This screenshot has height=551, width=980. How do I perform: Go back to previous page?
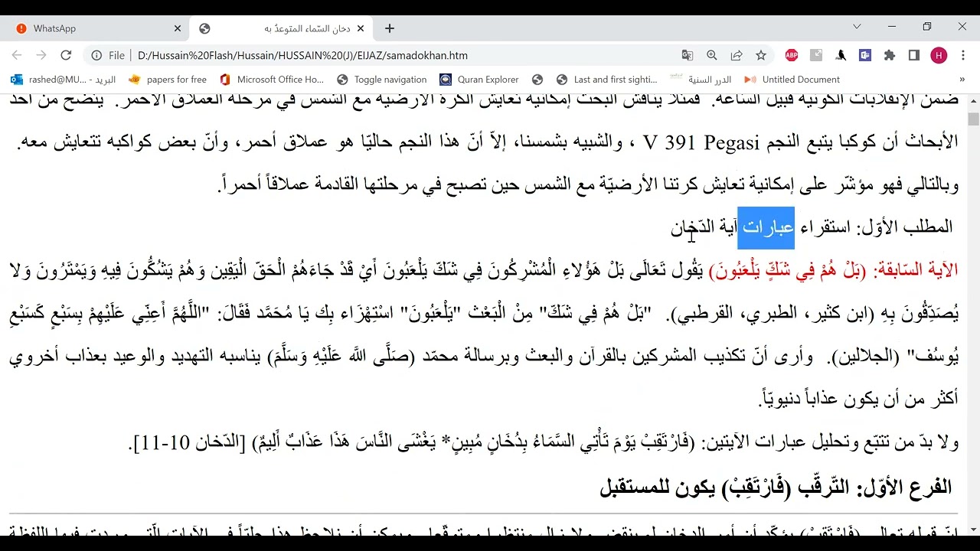[17, 55]
